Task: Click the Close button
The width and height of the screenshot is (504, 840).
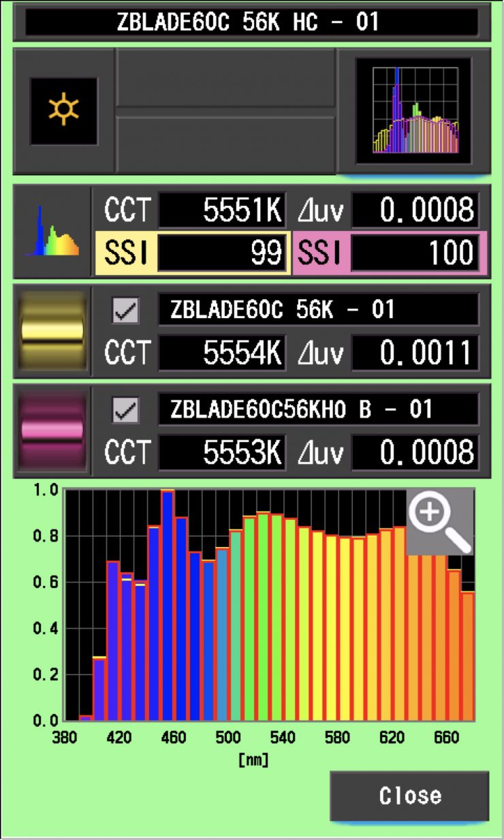Action: click(x=410, y=796)
